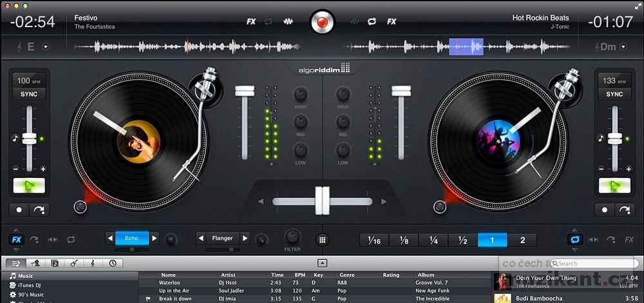This screenshot has width=644, height=303.
Task: Toggle SYNC on the left deck
Action: pos(29,93)
